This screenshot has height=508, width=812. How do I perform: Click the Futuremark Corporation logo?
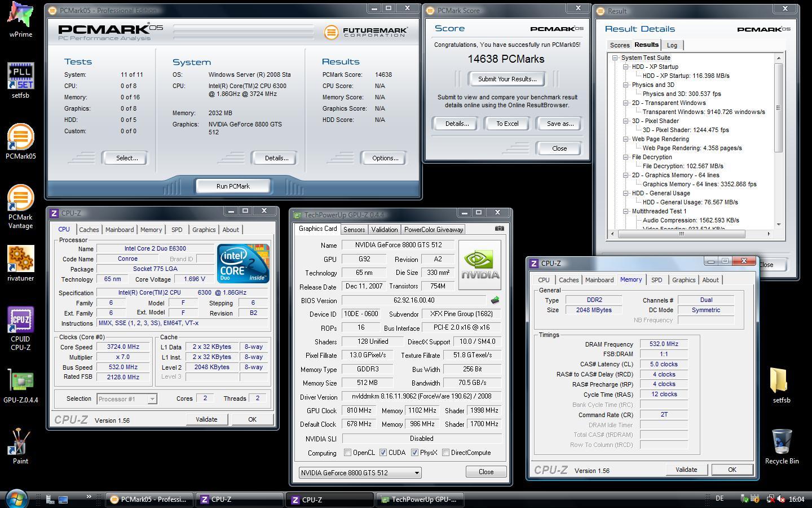(365, 32)
